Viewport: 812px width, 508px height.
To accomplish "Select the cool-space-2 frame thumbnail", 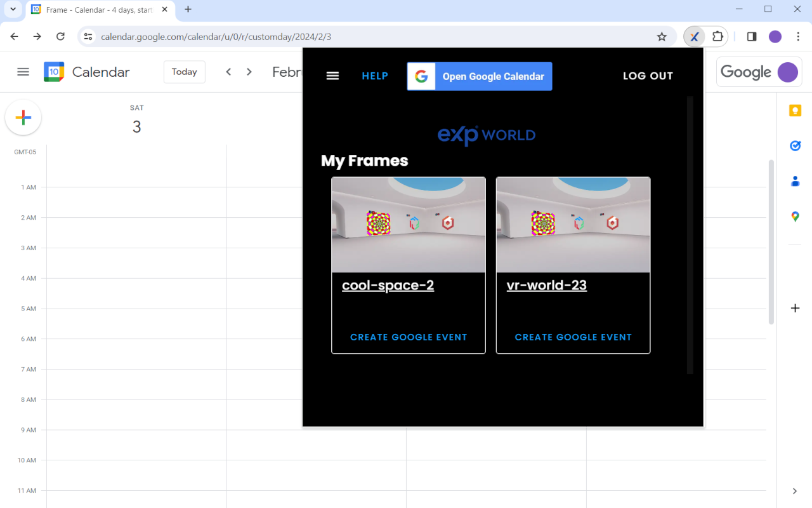I will point(409,225).
